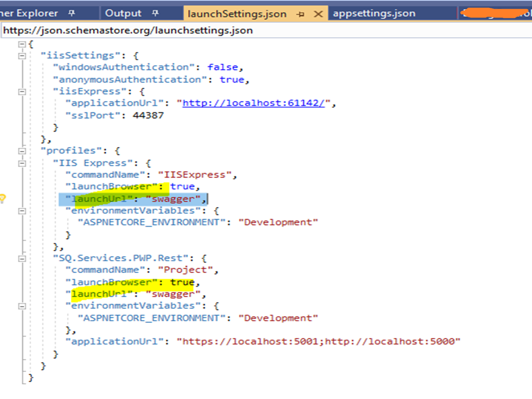Collapse the "SQ.Services.PWP.Rest" profile block
This screenshot has height=399, width=532.
pos(22,259)
